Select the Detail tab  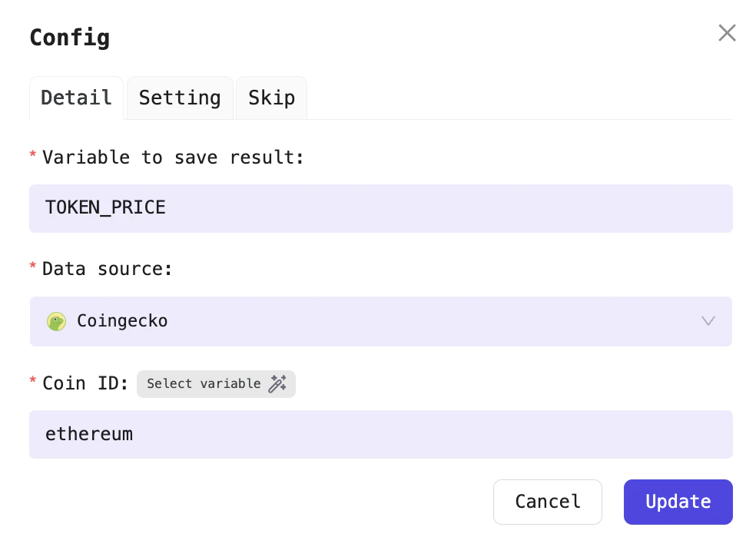(76, 98)
